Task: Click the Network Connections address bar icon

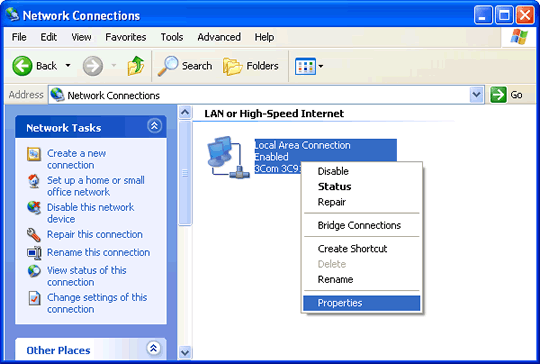Action: 58,95
